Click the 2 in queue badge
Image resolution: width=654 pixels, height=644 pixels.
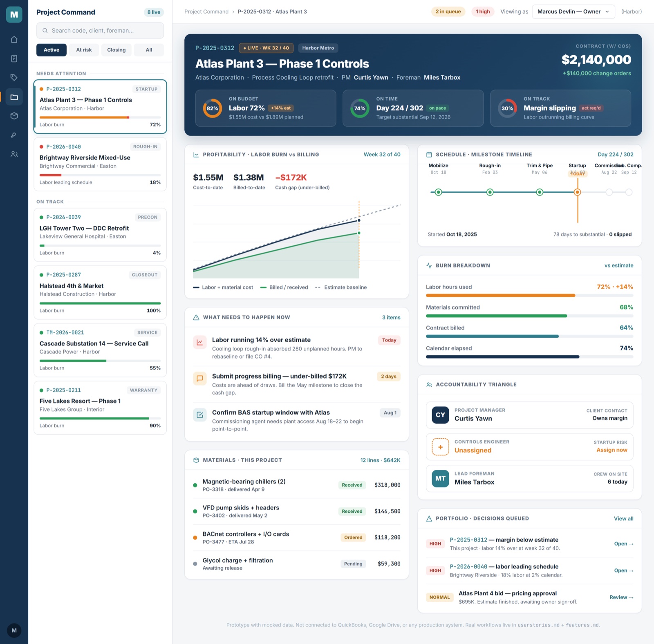[448, 11]
